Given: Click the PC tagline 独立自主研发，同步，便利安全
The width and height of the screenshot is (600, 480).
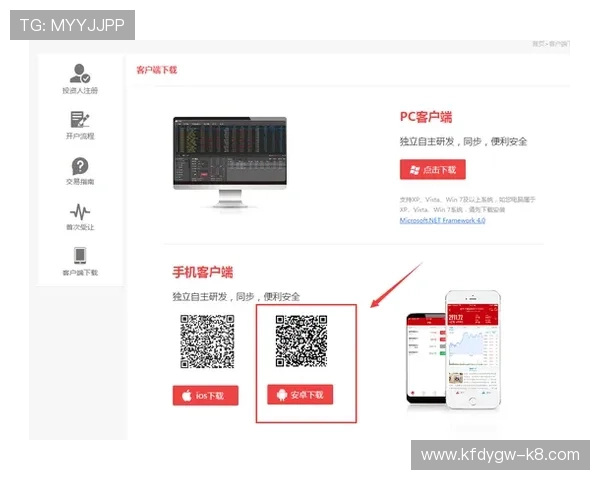Looking at the screenshot, I should point(463,142).
